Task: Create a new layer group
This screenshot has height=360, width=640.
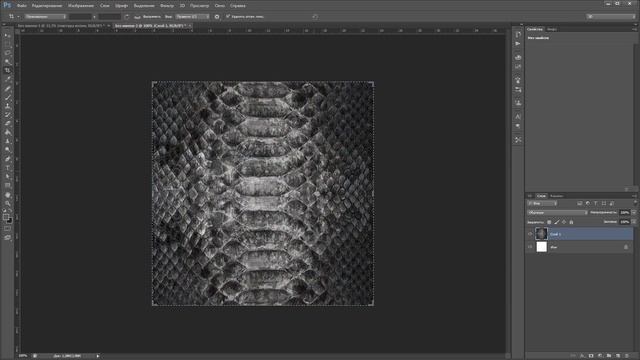Action: click(x=609, y=356)
